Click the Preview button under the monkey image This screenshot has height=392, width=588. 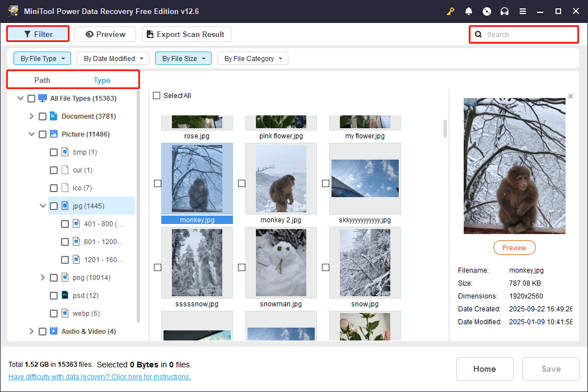point(514,247)
